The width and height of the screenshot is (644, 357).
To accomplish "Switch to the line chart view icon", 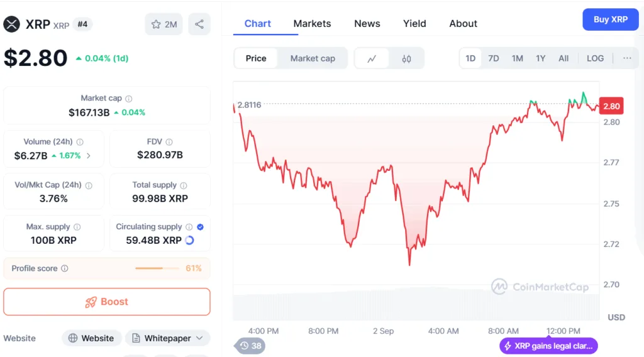I will [x=372, y=58].
